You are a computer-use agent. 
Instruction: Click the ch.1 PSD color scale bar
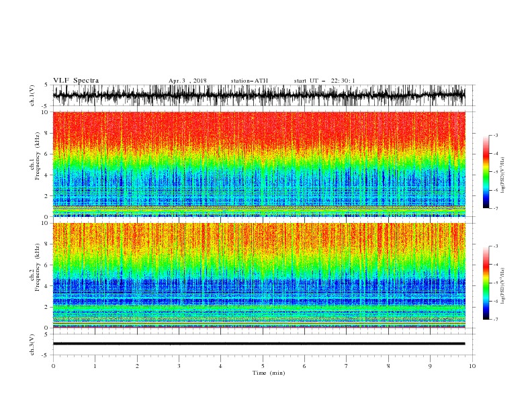[x=486, y=172]
